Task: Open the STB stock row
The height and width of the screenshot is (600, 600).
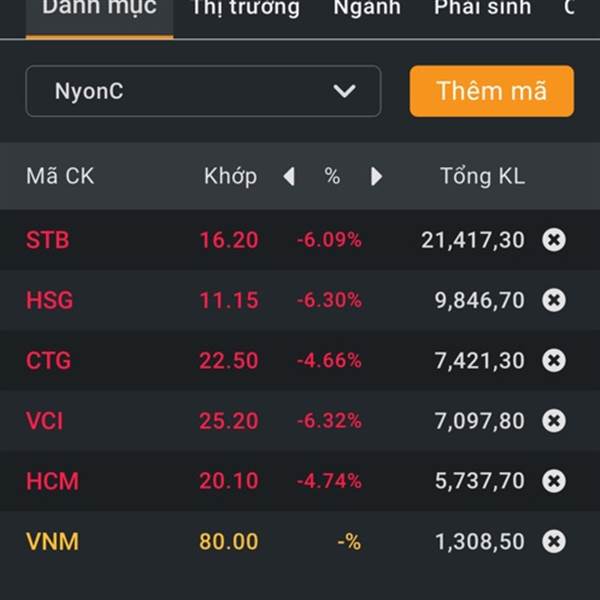Action: point(300,240)
